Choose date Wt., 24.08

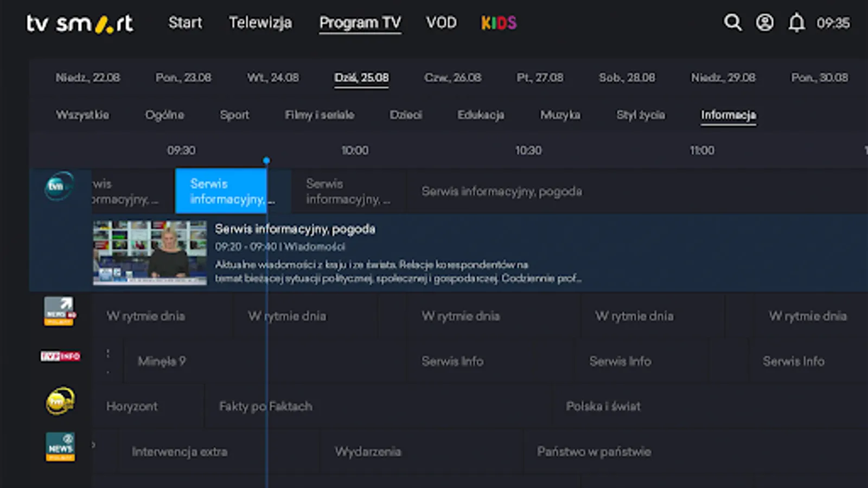tap(273, 78)
